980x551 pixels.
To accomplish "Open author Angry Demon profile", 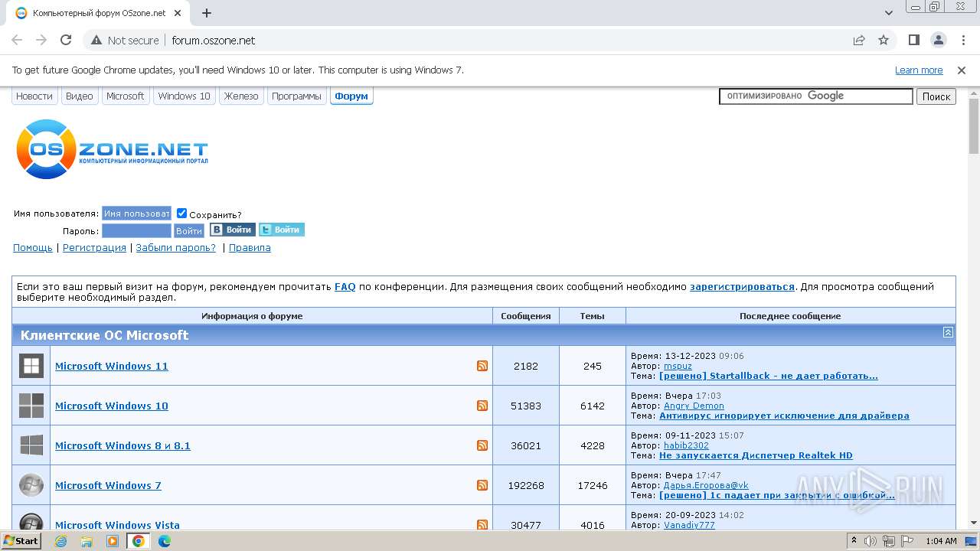I will [694, 406].
